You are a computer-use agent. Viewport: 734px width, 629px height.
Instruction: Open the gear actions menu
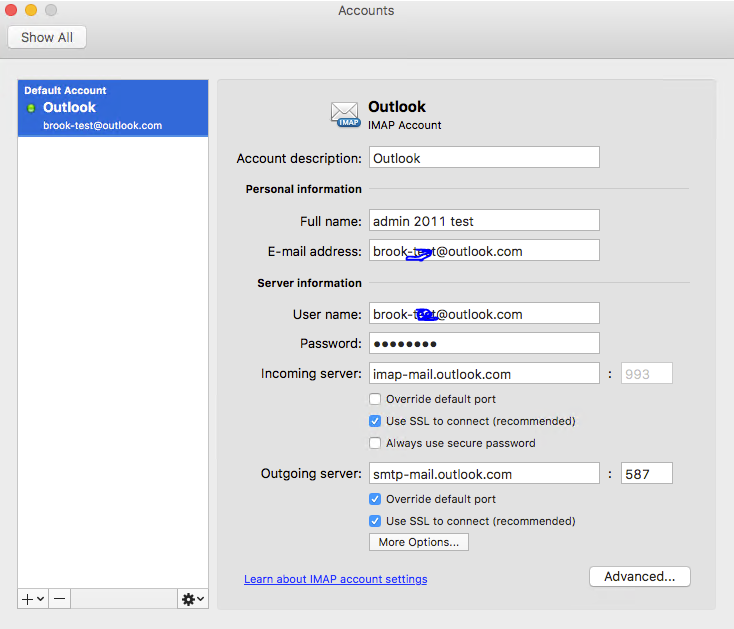click(192, 599)
